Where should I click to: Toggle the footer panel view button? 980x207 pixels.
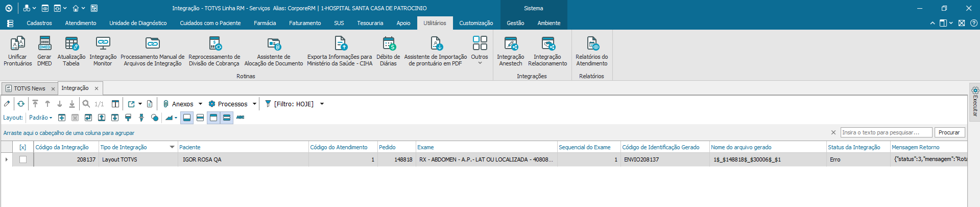coord(187,118)
